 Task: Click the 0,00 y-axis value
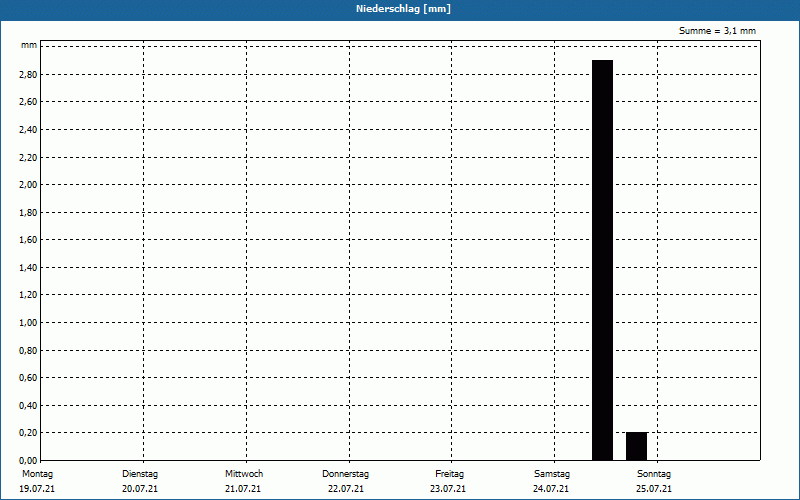click(28, 461)
